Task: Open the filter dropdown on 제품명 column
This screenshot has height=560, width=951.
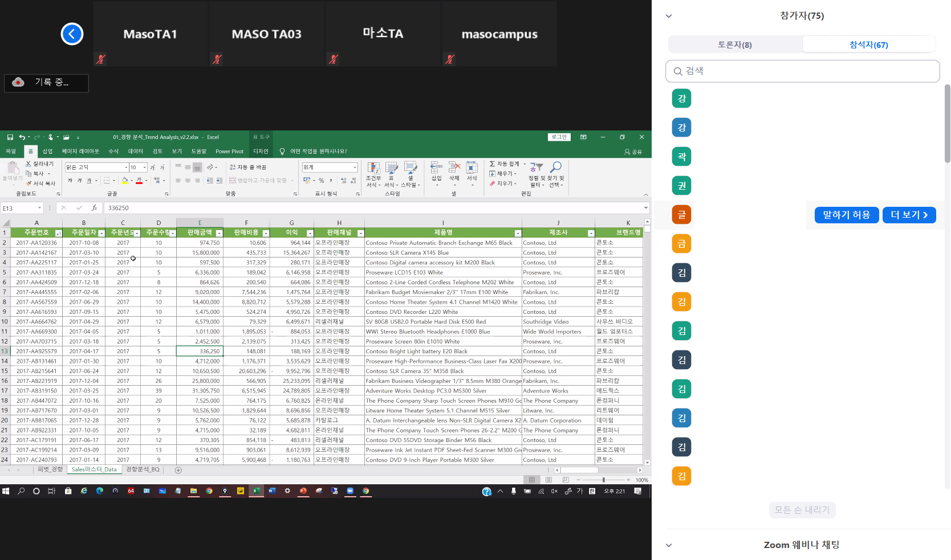Action: pyautogui.click(x=518, y=233)
